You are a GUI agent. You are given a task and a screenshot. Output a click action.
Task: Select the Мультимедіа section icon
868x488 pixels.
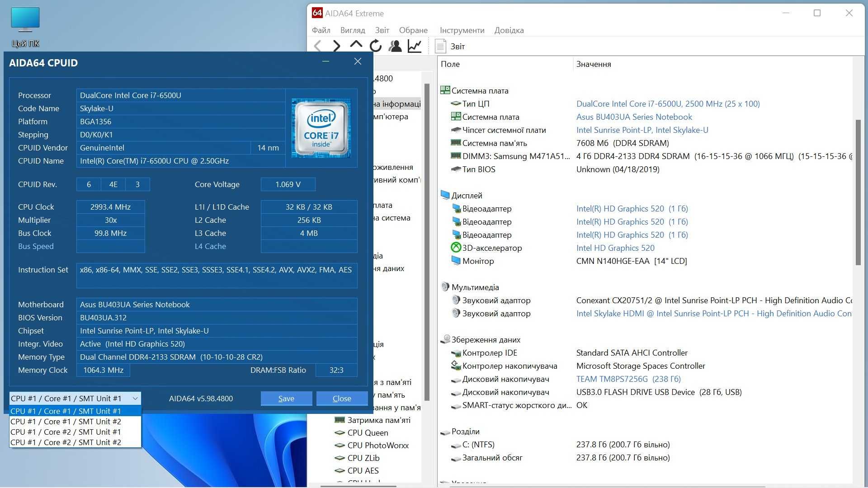pos(445,287)
